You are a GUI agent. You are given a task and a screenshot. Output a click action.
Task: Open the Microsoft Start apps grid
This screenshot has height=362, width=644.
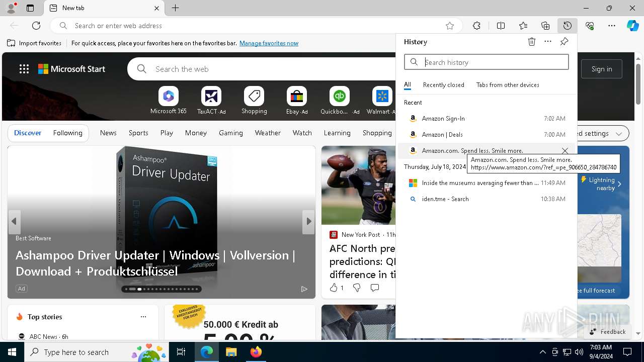[24, 69]
